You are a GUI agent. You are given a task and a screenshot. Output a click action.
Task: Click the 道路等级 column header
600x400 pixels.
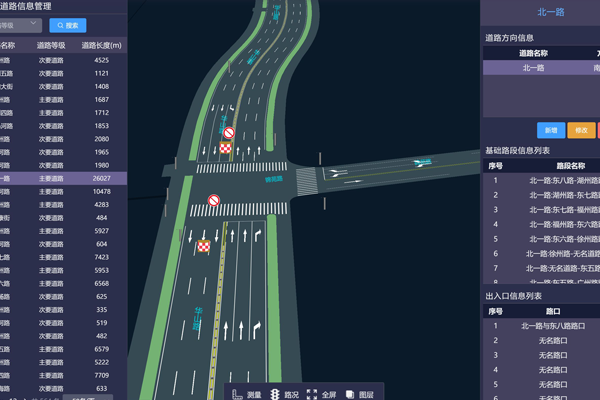pos(51,45)
